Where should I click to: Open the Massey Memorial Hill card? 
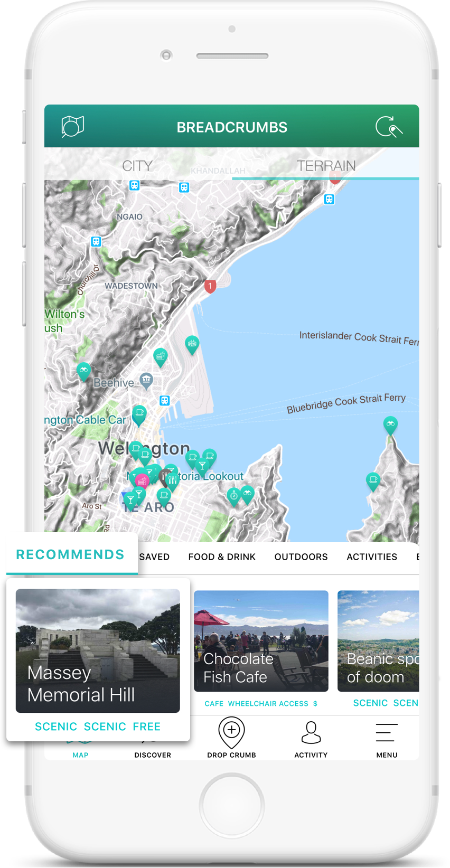[x=98, y=651]
